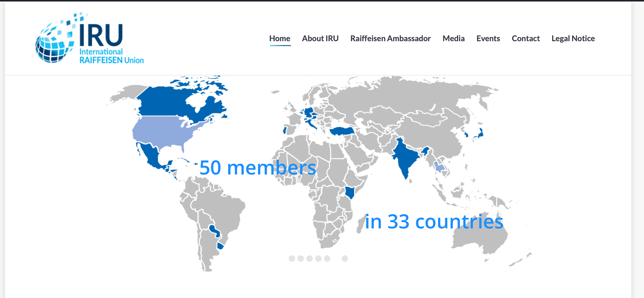Open the About IRU menu

coord(320,39)
